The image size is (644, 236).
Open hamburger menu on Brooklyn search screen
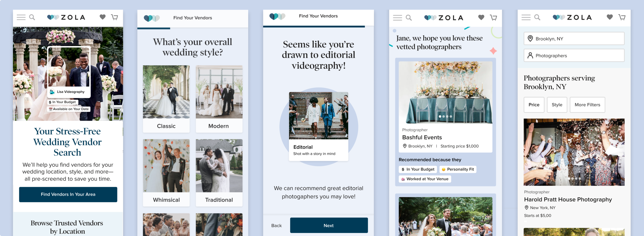tap(526, 17)
